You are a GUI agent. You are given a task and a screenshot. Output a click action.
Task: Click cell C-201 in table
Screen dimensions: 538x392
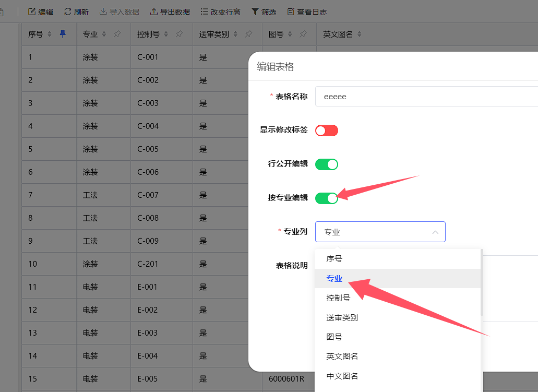(162, 264)
